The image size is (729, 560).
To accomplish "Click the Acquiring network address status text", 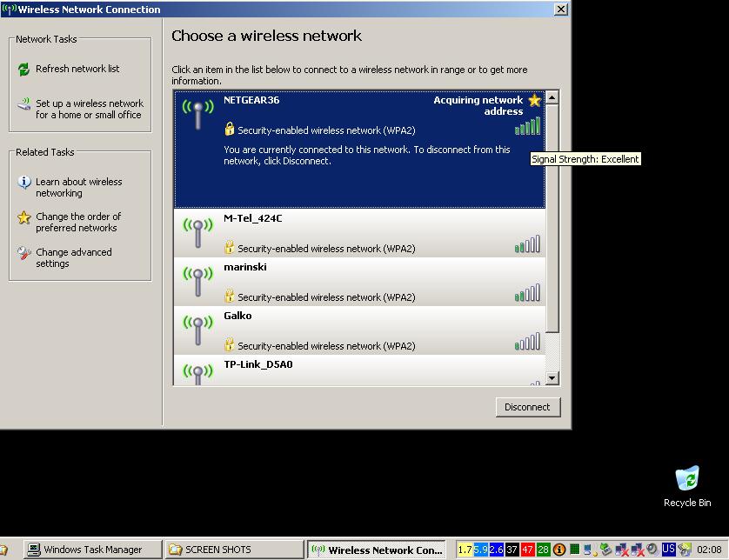I will [478, 105].
